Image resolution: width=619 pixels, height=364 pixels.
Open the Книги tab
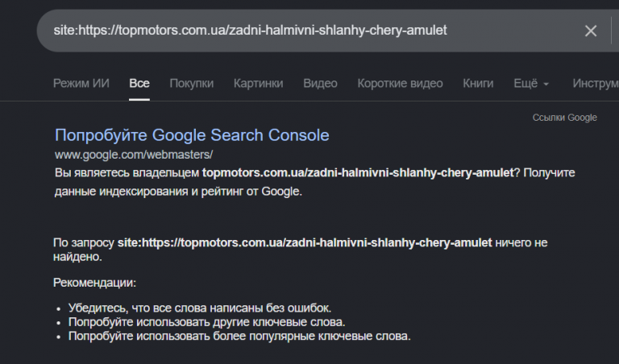coord(478,83)
